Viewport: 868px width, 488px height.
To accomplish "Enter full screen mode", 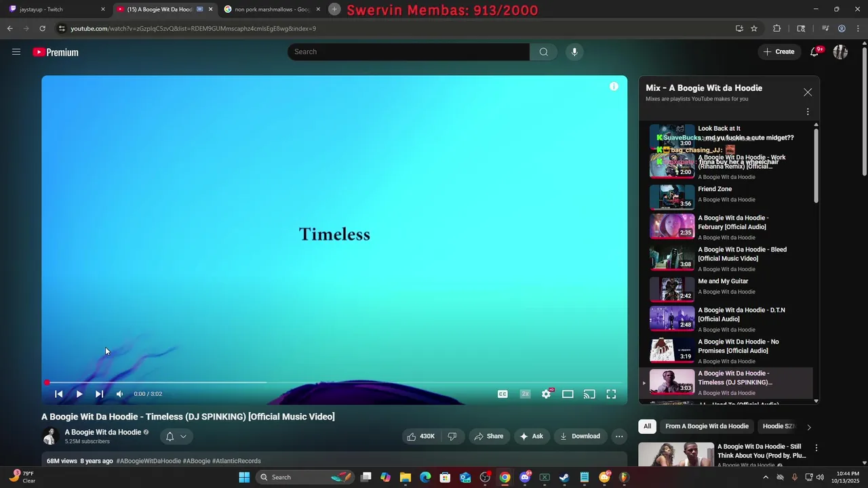I will click(x=611, y=394).
